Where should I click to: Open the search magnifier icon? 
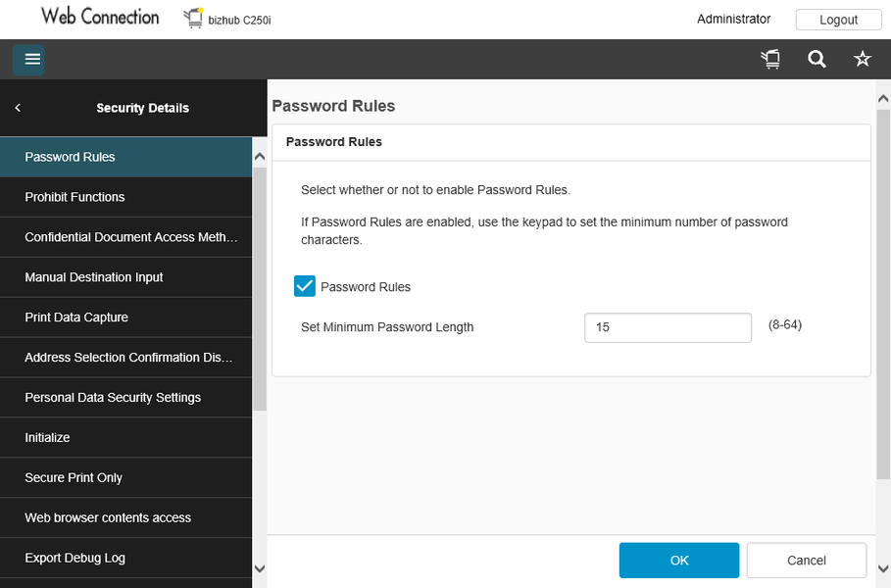(817, 60)
